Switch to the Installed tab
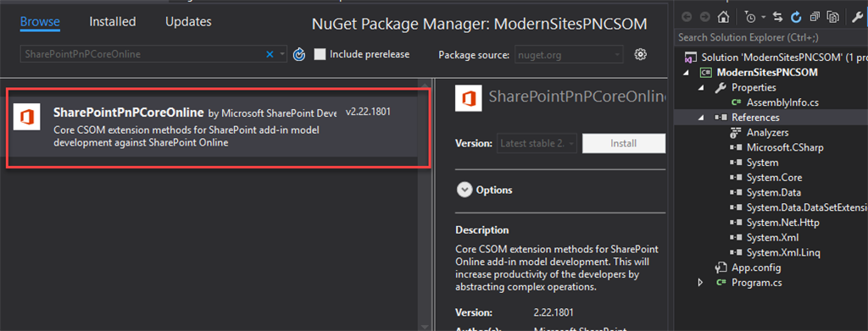Screen dimensions: 868x331 pyautogui.click(x=113, y=22)
